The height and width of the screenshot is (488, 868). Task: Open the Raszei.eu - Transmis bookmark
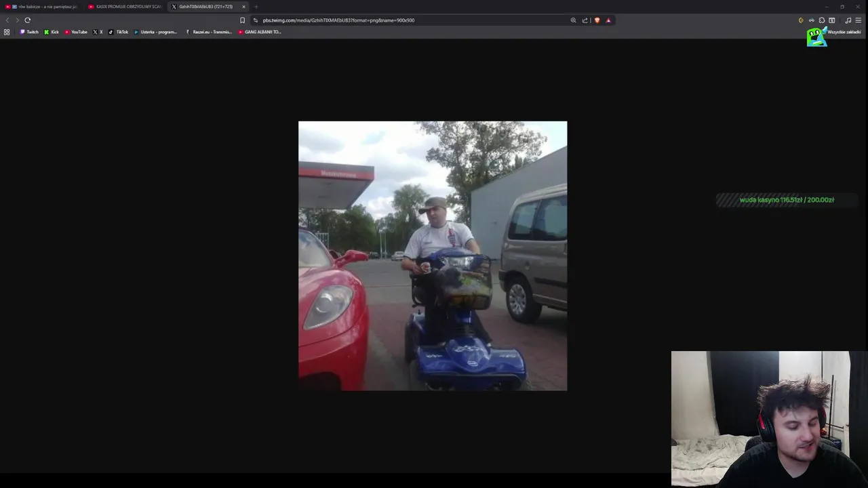209,32
